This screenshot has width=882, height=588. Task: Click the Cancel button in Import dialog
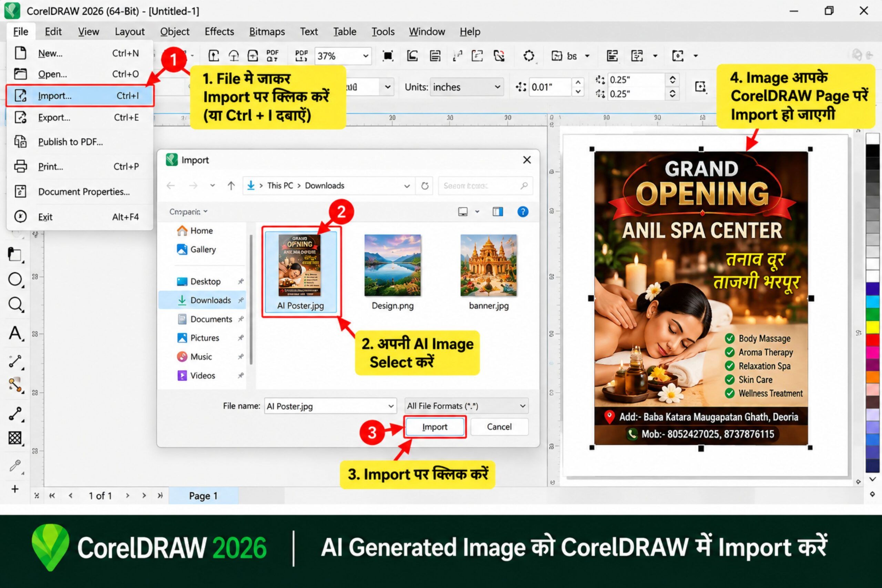point(499,427)
